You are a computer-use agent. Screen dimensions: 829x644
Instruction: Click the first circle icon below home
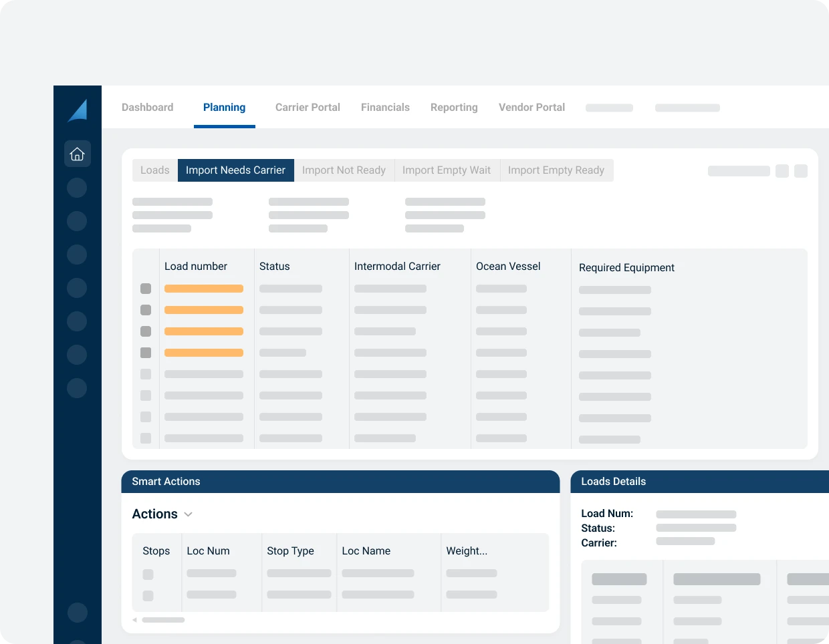tap(78, 188)
